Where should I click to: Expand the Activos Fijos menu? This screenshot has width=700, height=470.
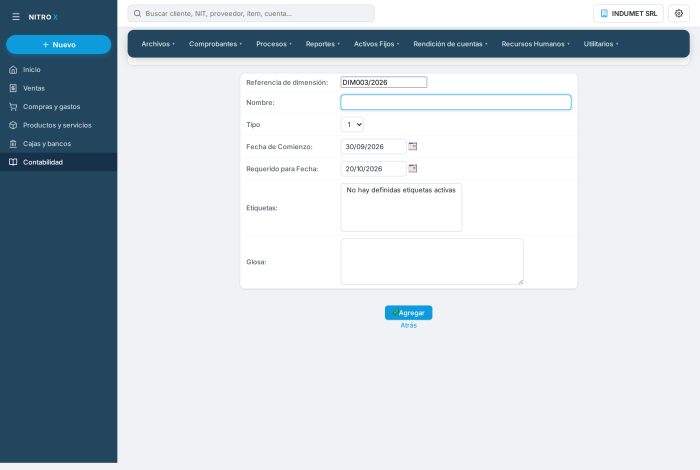pyautogui.click(x=376, y=44)
